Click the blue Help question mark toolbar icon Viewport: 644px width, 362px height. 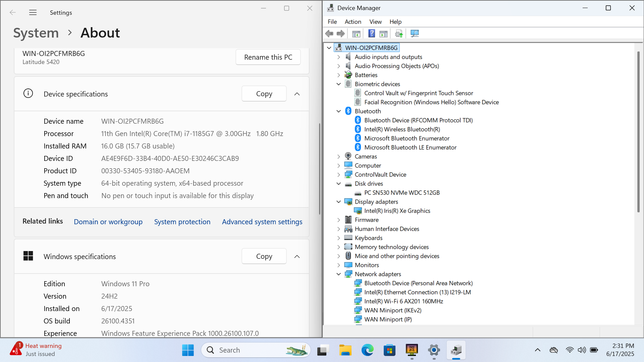click(x=372, y=34)
